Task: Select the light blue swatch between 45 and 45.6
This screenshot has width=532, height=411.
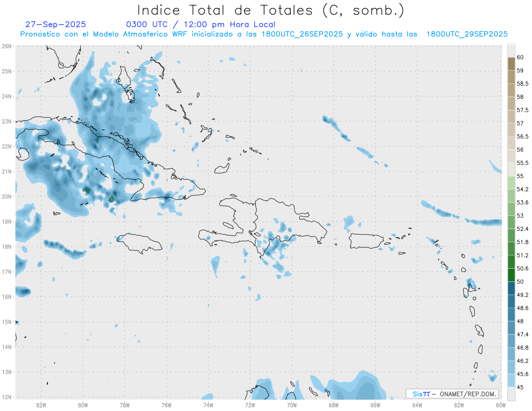Action: tap(511, 380)
